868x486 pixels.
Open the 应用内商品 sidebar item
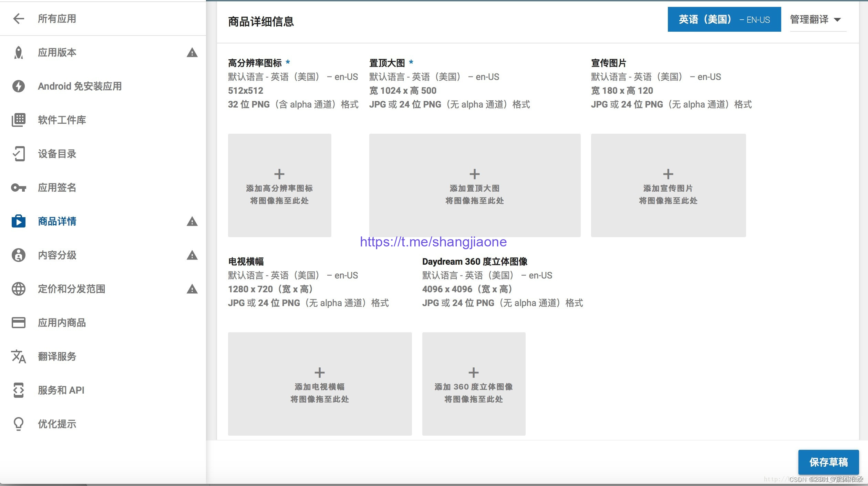point(62,323)
